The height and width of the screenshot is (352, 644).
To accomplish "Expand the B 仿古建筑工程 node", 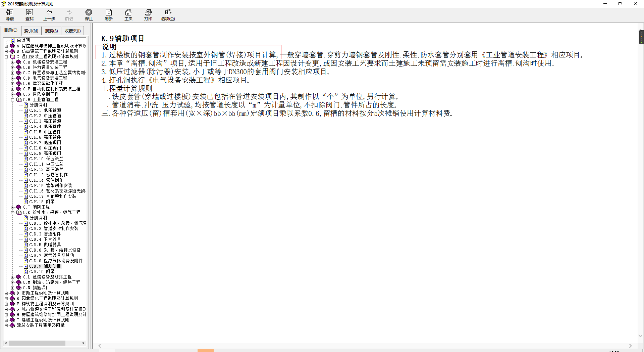I will click(x=6, y=51).
